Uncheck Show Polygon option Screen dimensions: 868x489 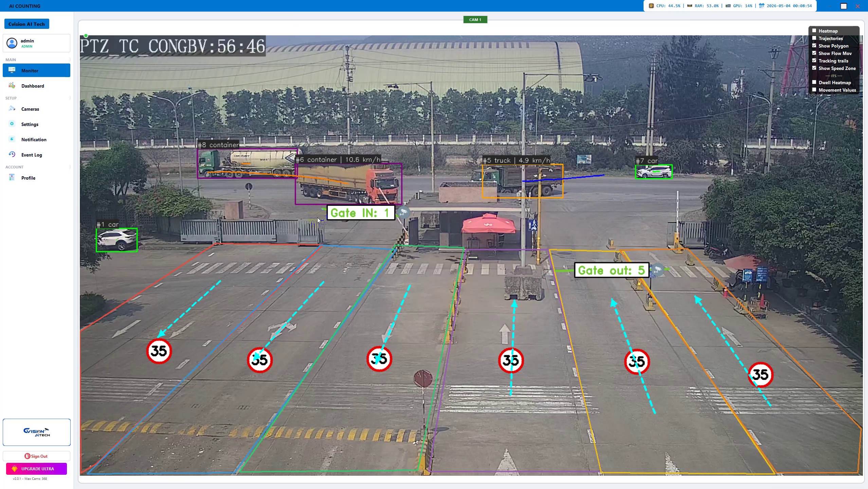coord(814,46)
